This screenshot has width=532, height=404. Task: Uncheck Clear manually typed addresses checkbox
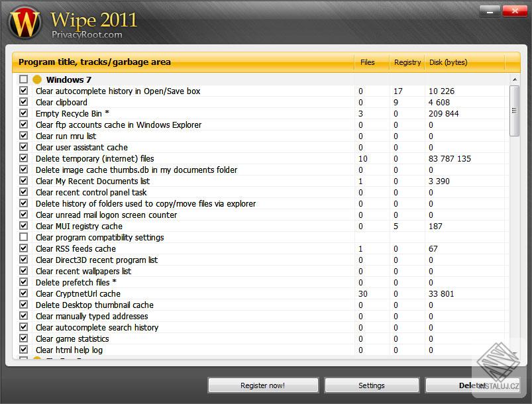coord(23,315)
